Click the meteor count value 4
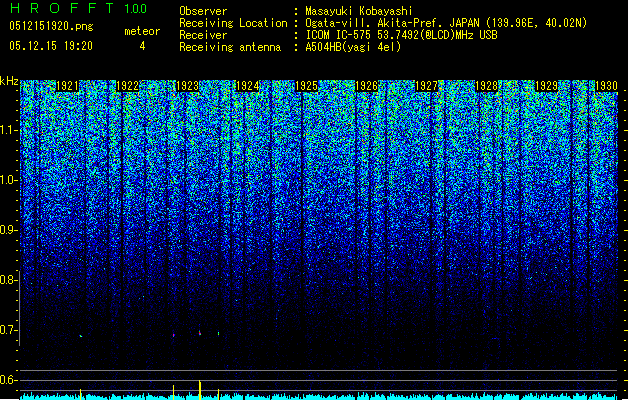629x400 pixels. [142, 46]
